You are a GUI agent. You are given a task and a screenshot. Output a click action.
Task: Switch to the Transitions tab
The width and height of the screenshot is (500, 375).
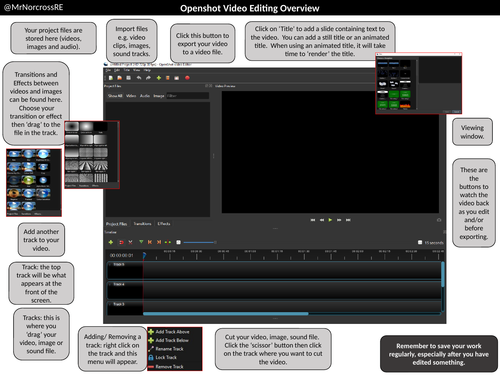[x=142, y=224]
